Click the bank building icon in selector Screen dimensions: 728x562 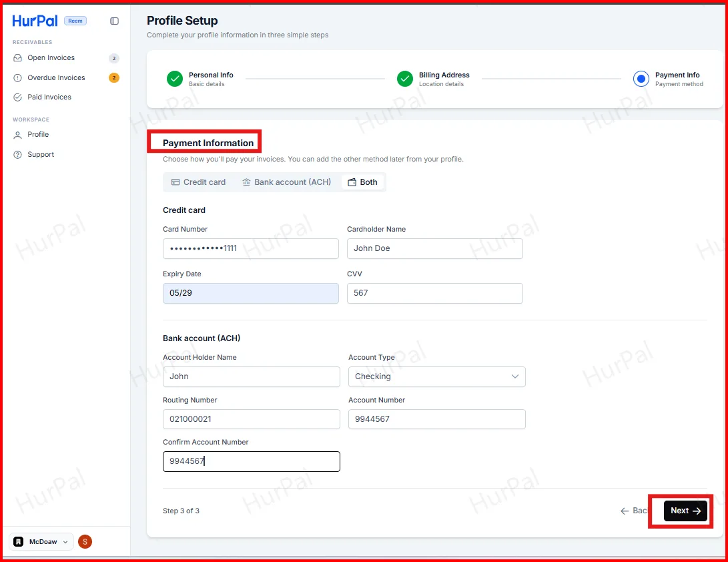pyautogui.click(x=246, y=182)
